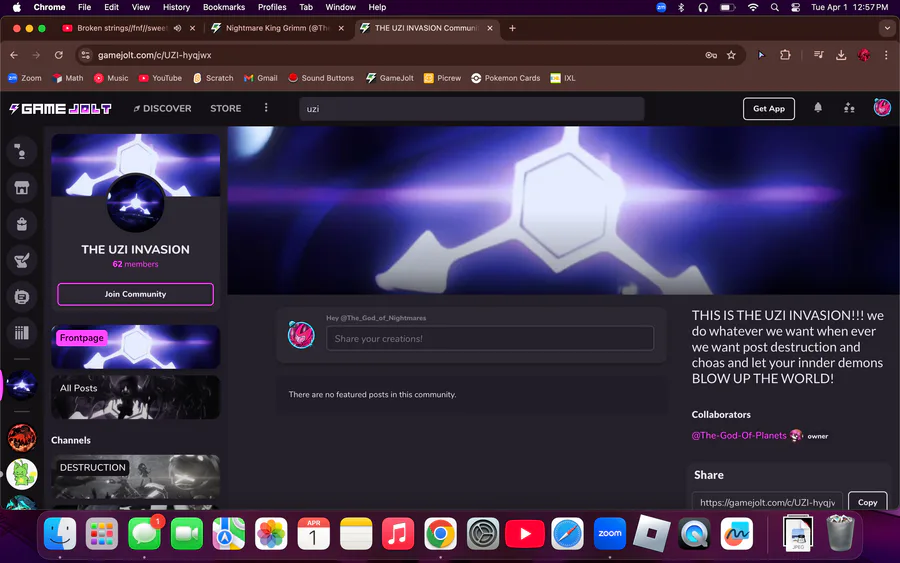900x563 pixels.
Task: Expand the Chrome tab search dropdown
Action: click(x=887, y=28)
